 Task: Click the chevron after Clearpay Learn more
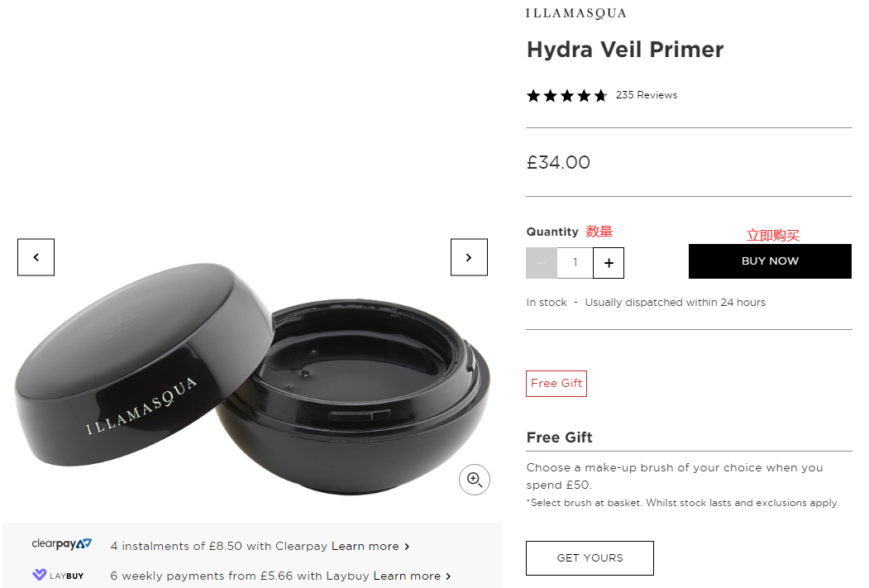407,547
